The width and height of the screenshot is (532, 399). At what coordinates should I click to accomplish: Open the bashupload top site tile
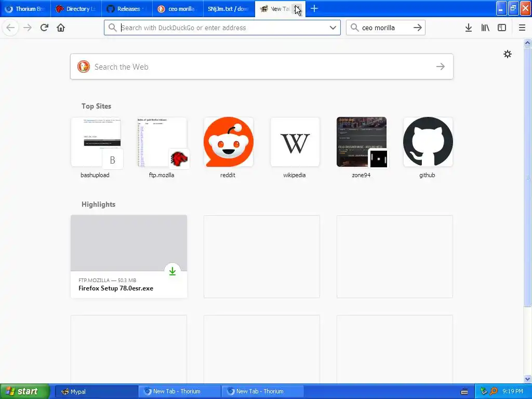96,148
